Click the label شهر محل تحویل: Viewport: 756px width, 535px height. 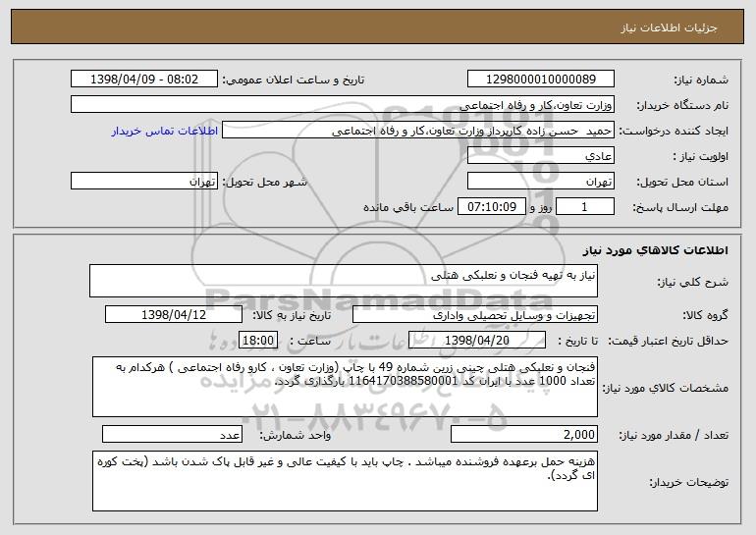264,182
